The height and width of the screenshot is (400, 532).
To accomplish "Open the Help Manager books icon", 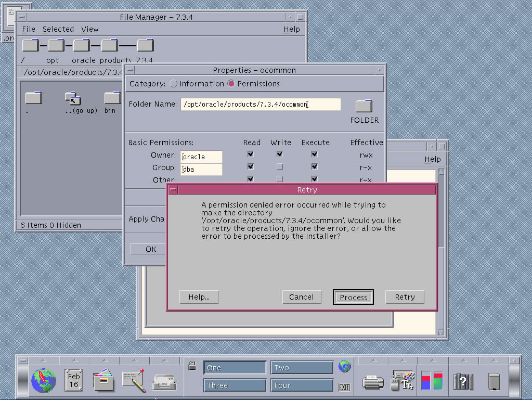I will pos(463,381).
